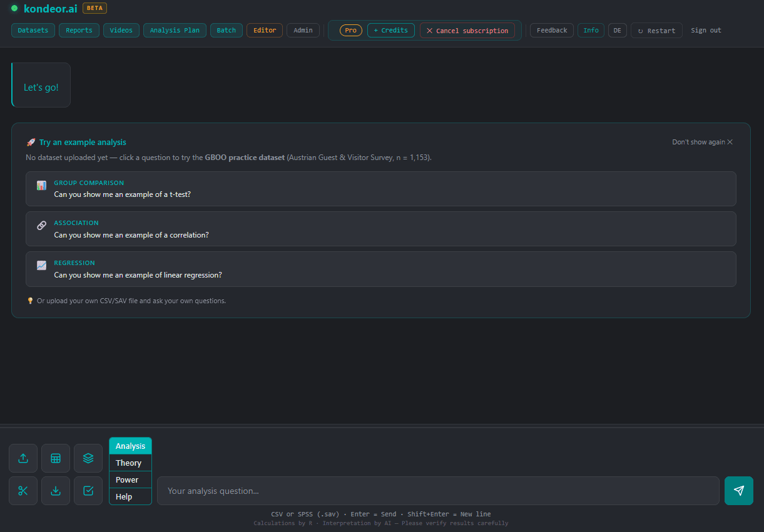Image resolution: width=764 pixels, height=532 pixels.
Task: Click the kondeor.ai logo text
Action: click(51, 8)
